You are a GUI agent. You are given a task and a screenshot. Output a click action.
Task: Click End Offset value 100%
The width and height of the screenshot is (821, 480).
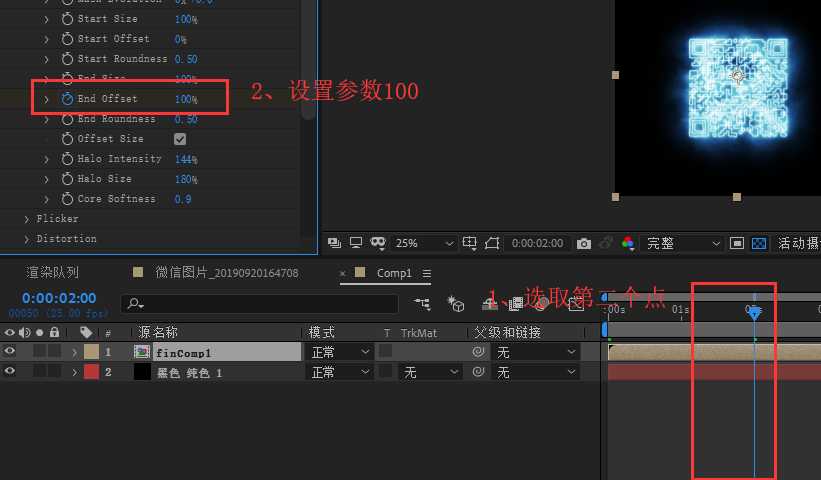click(186, 99)
